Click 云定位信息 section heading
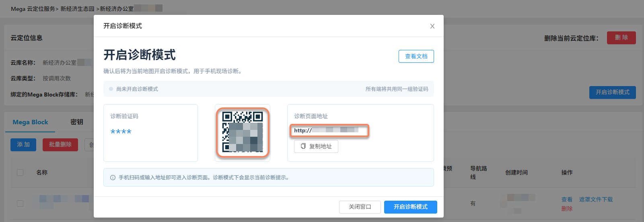This screenshot has height=222, width=644. point(27,38)
